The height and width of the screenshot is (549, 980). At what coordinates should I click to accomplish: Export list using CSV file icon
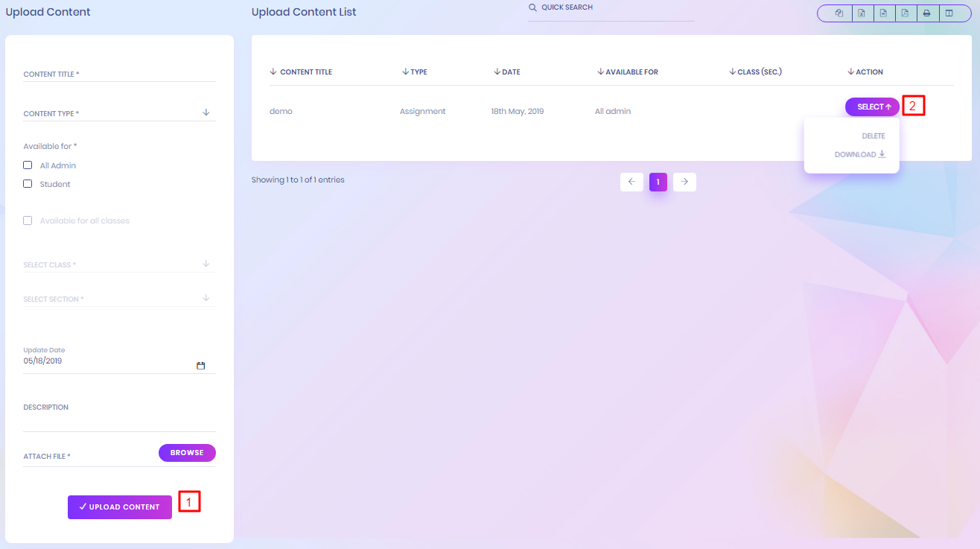tap(883, 13)
